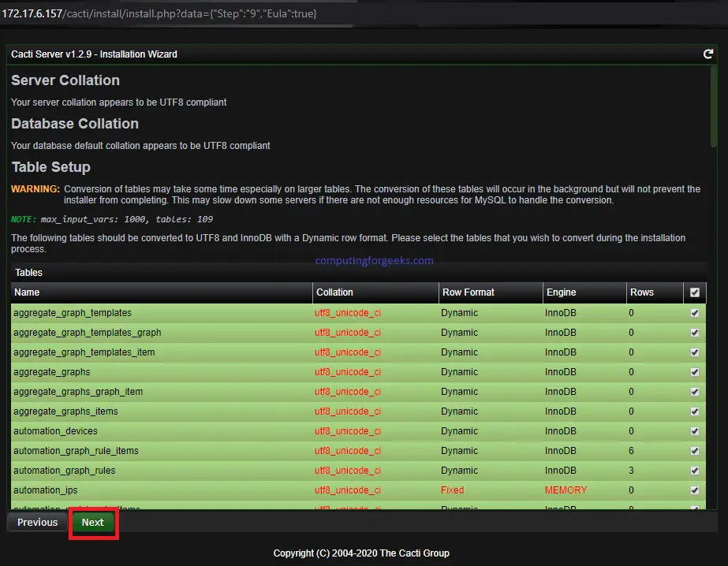
Task: Click the Copyright The Cacti Group footer text
Action: pos(361,553)
